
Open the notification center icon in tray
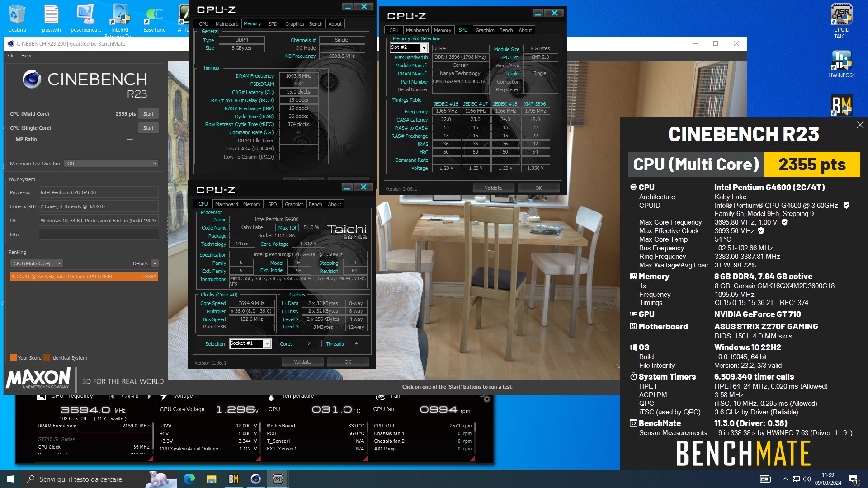(x=854, y=479)
